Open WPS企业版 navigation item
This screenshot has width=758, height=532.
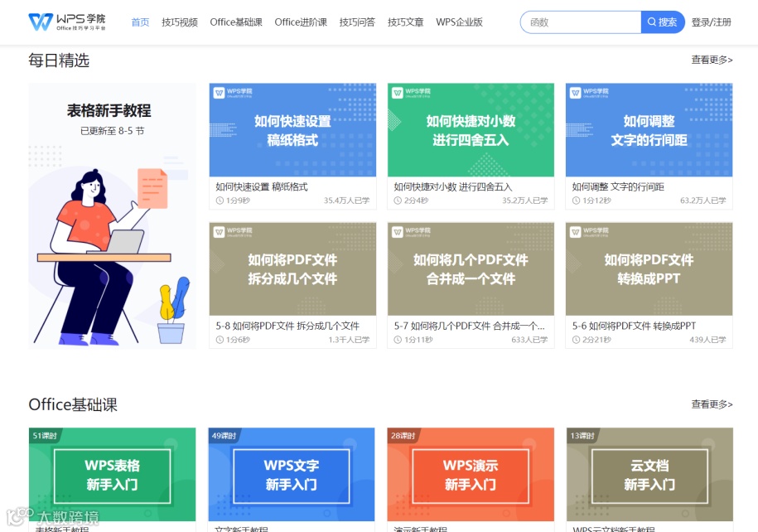(x=459, y=22)
